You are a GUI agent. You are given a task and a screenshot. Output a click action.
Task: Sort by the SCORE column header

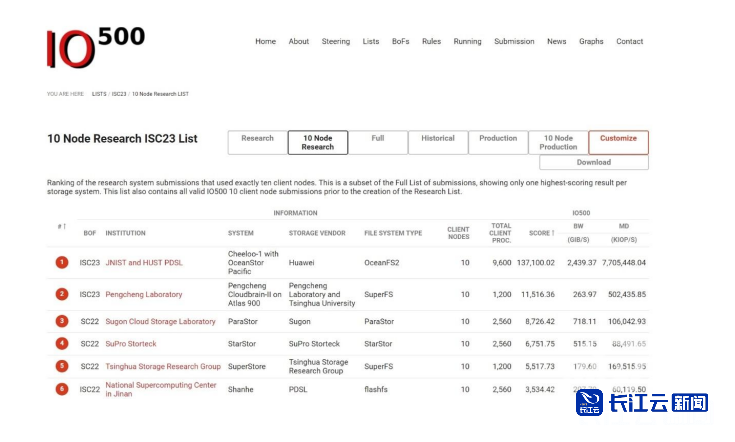[541, 233]
